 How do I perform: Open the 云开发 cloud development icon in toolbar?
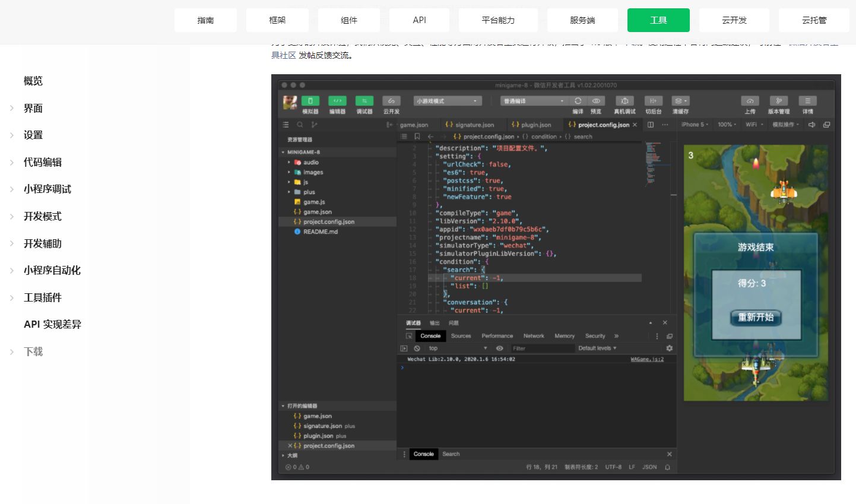391,101
